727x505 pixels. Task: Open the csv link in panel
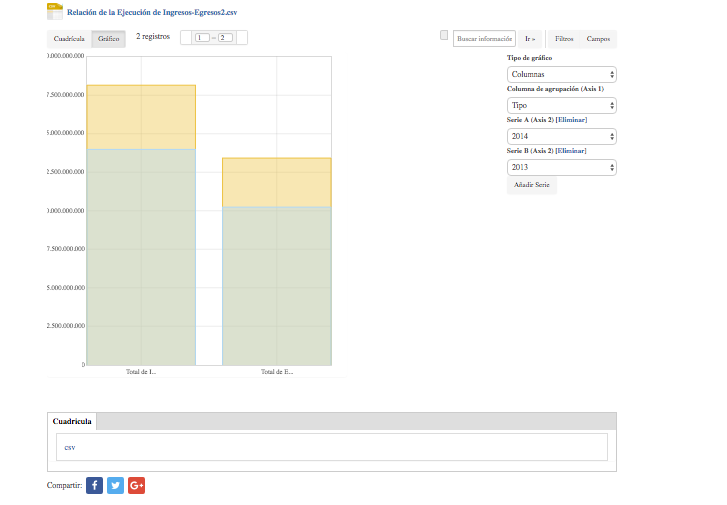tap(70, 447)
